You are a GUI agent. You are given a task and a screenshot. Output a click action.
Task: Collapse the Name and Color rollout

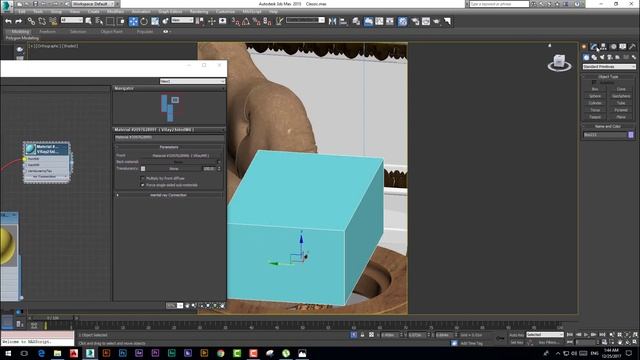pos(608,127)
